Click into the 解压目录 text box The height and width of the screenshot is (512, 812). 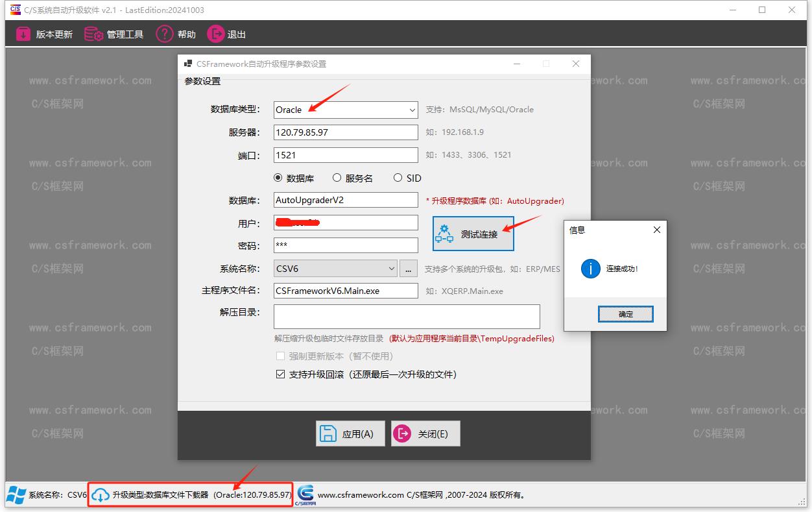click(x=406, y=317)
